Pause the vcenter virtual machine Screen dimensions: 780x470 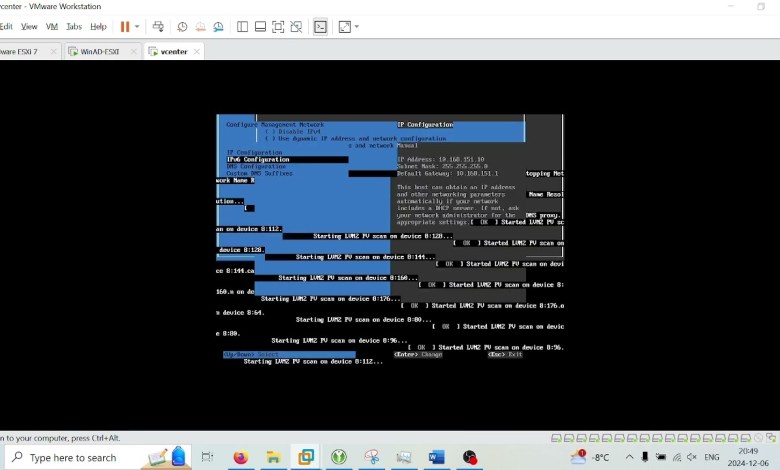point(125,27)
